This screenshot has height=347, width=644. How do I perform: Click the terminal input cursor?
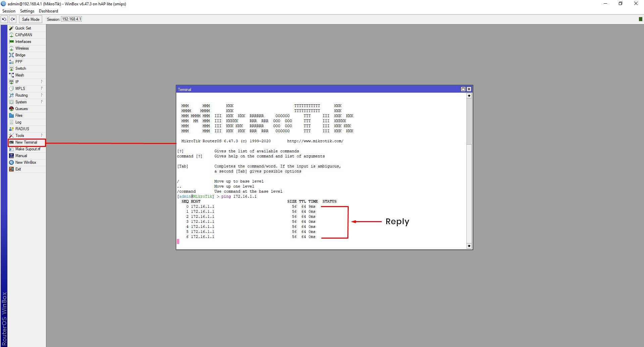click(178, 241)
